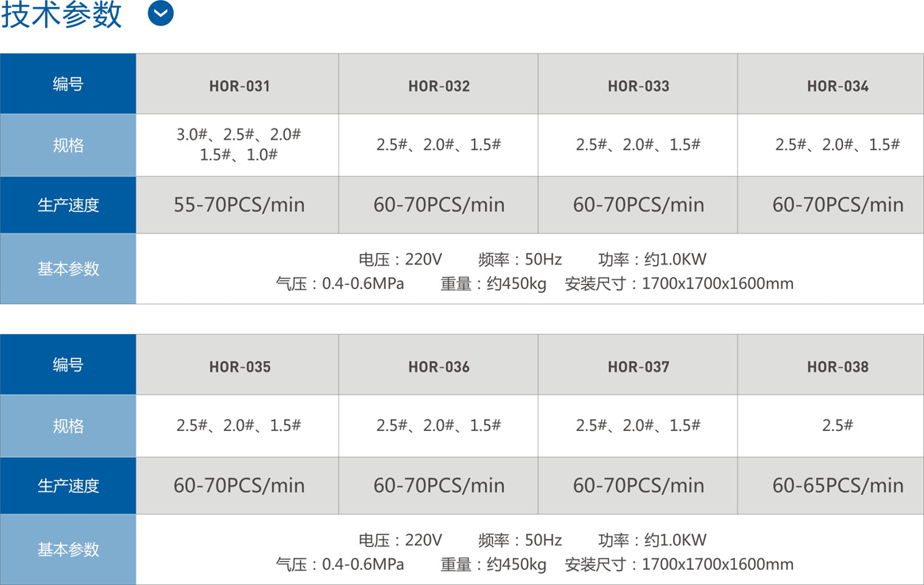Viewport: 924px width, 585px height.
Task: Click the HOR-038 specification cell showing 2.5#
Action: pos(831,425)
